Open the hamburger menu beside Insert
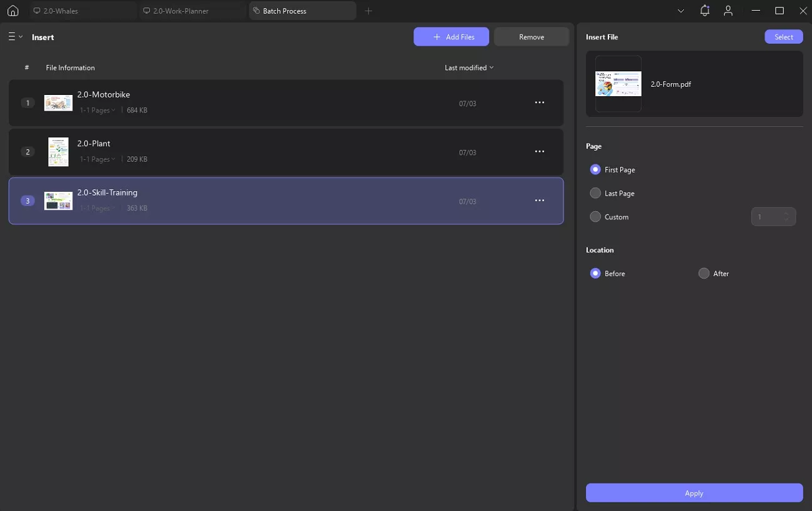 [x=15, y=37]
